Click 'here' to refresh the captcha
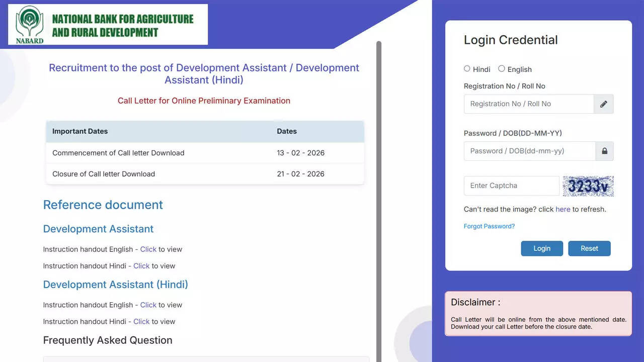 pos(563,209)
